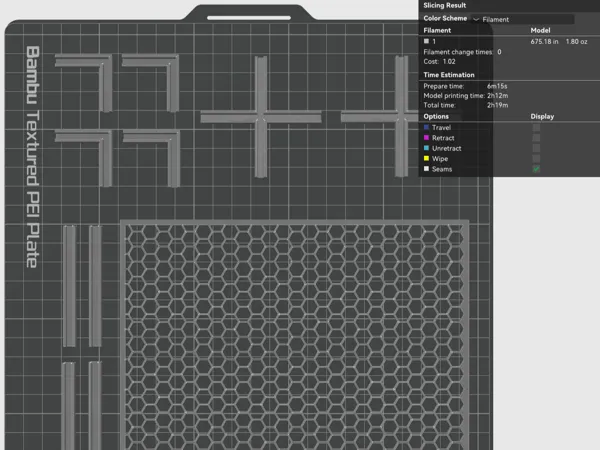Click the Filament 1 color square
The height and width of the screenshot is (450, 600).
pyautogui.click(x=426, y=41)
